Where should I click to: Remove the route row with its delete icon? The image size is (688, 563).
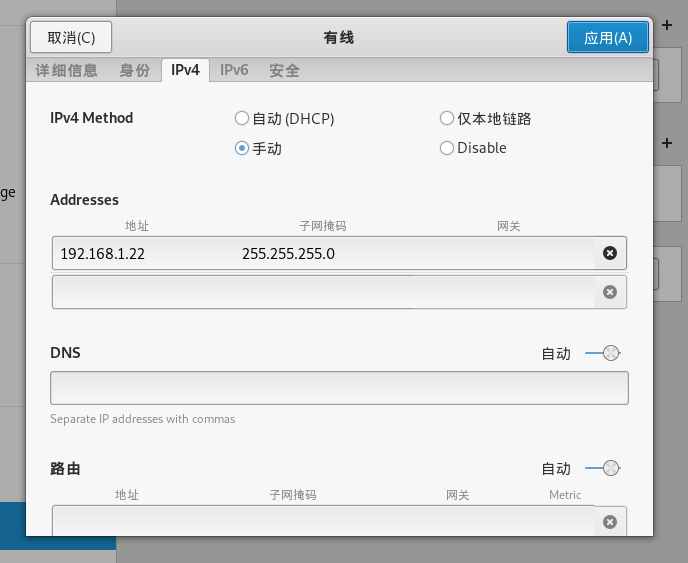click(x=609, y=522)
